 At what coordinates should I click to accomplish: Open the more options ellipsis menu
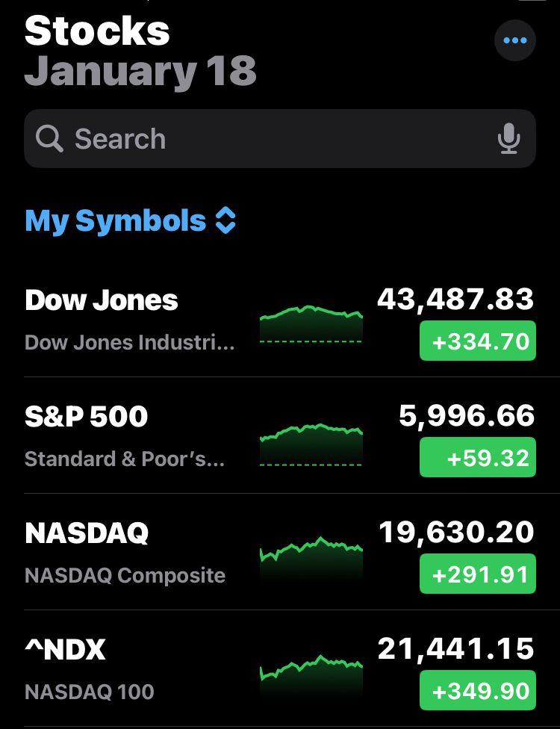pyautogui.click(x=514, y=40)
